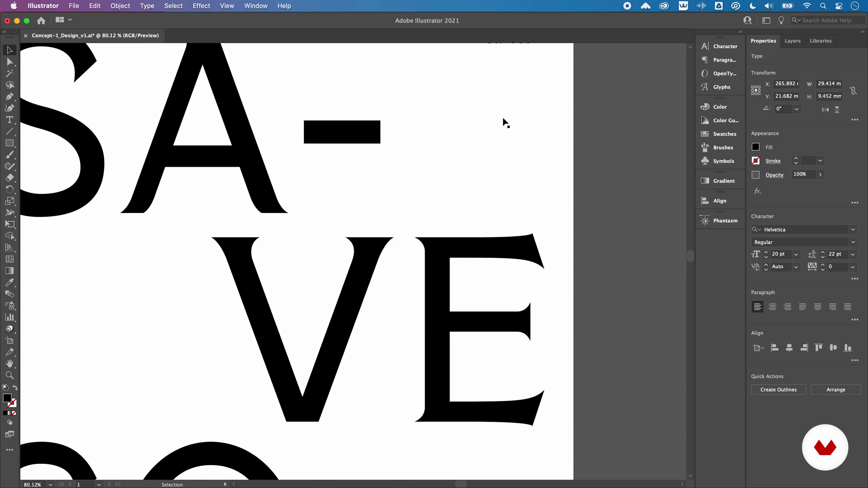
Task: Open the zoom level dropdown
Action: tap(51, 484)
